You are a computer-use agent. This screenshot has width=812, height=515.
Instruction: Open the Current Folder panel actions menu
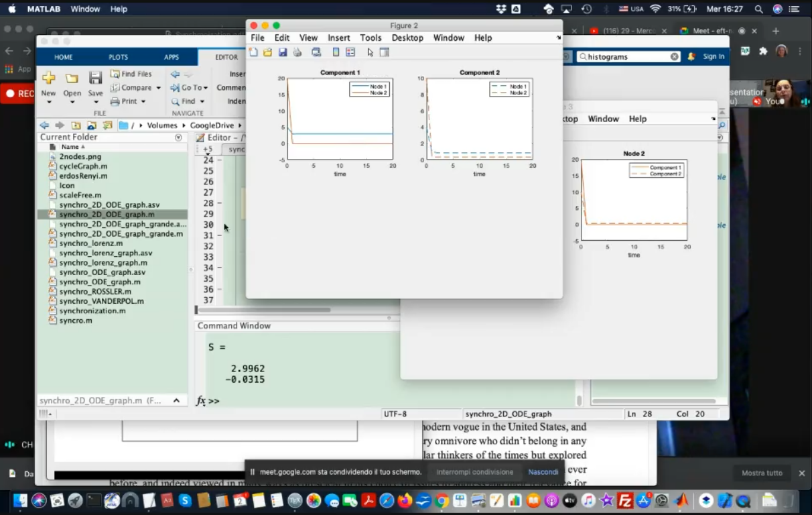coord(178,137)
